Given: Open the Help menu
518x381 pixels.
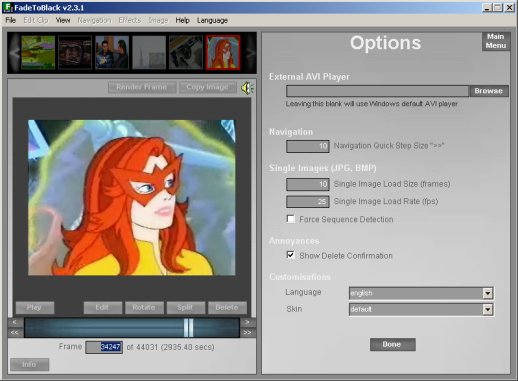Looking at the screenshot, I should 182,20.
